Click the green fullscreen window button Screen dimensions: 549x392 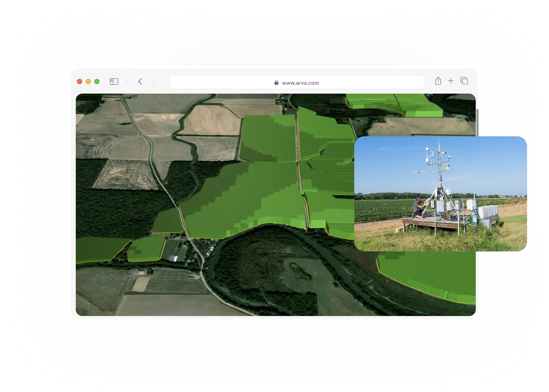(97, 82)
